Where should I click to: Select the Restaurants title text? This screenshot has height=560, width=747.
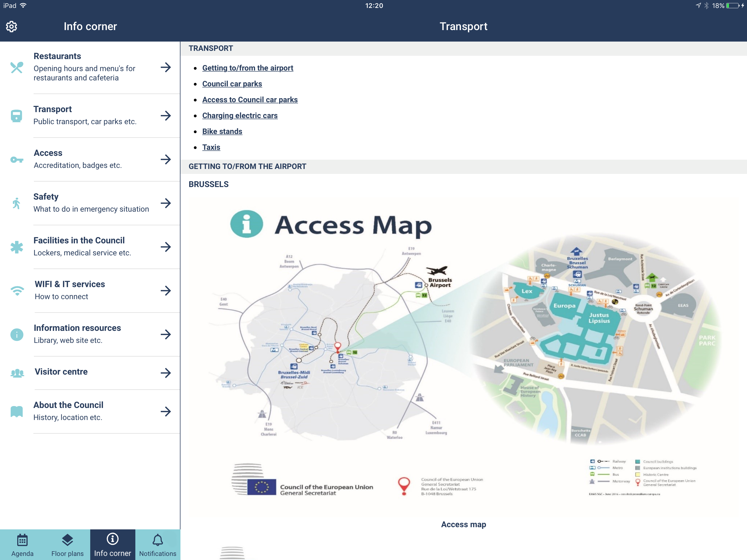(57, 56)
